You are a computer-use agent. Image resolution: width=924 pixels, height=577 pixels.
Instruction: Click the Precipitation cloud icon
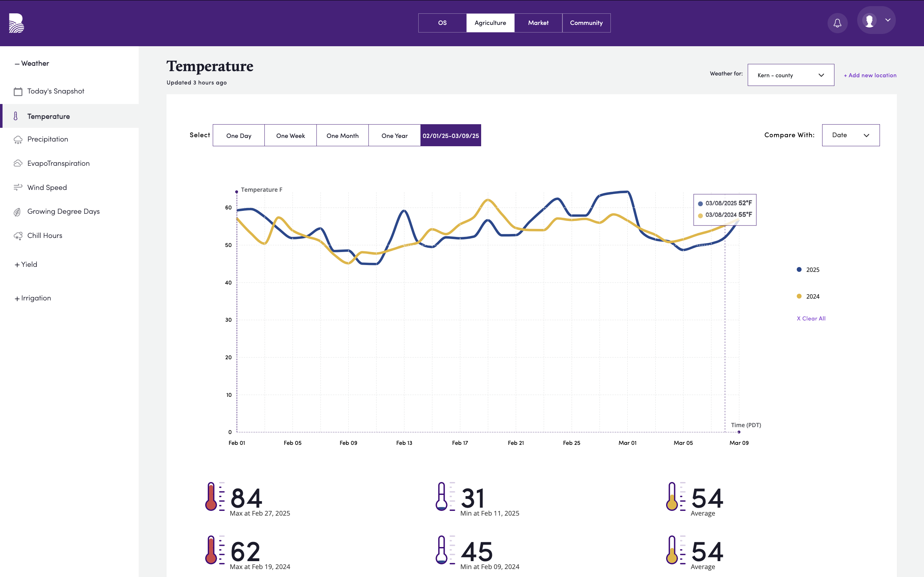tap(18, 140)
